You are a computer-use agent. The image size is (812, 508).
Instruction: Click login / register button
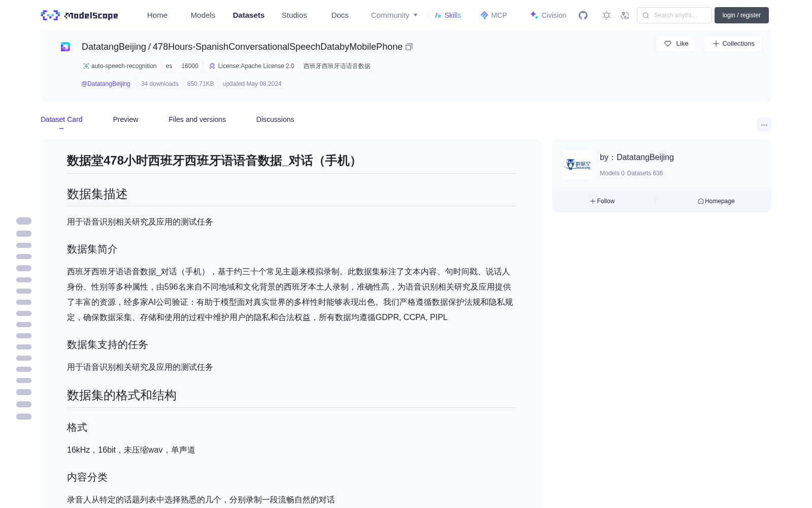pos(741,15)
